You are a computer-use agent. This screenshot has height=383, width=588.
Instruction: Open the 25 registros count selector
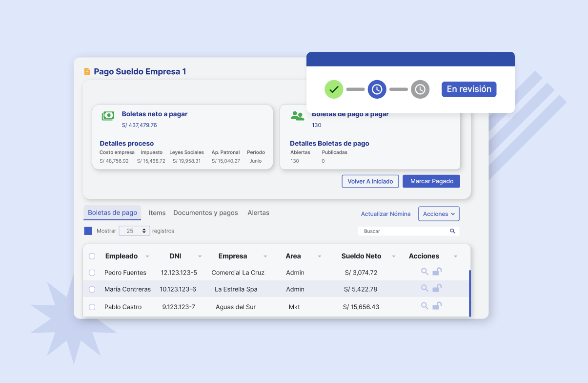[135, 231]
